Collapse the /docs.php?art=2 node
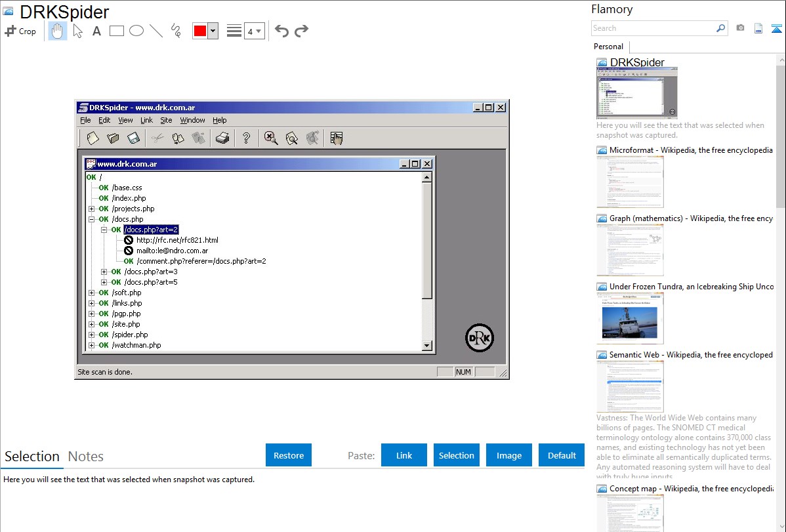Viewport: 786px width, 532px height. (x=104, y=230)
